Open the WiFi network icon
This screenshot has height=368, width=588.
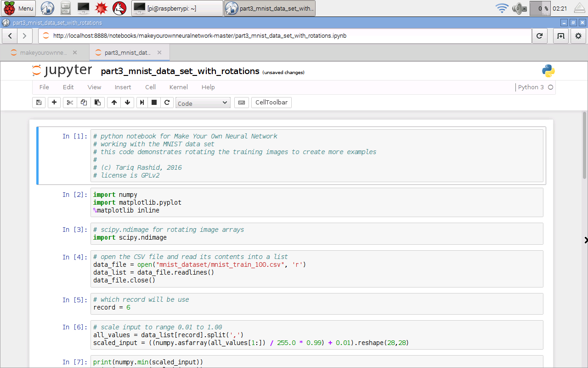[x=502, y=8]
